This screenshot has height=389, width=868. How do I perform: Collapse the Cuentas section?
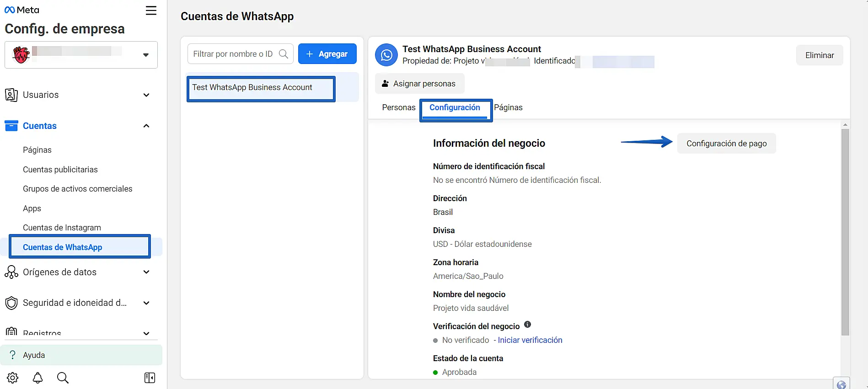(146, 126)
